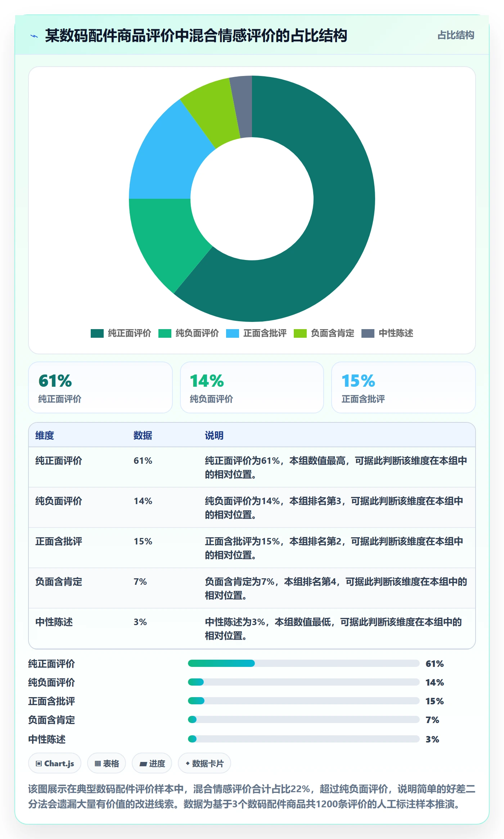Click the 纯负面评价 14% progress bar
This screenshot has height=839, width=504.
pyautogui.click(x=304, y=682)
